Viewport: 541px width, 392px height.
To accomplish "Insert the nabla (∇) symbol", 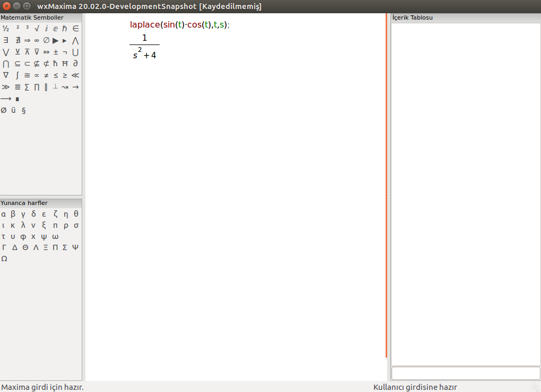I will [x=5, y=75].
